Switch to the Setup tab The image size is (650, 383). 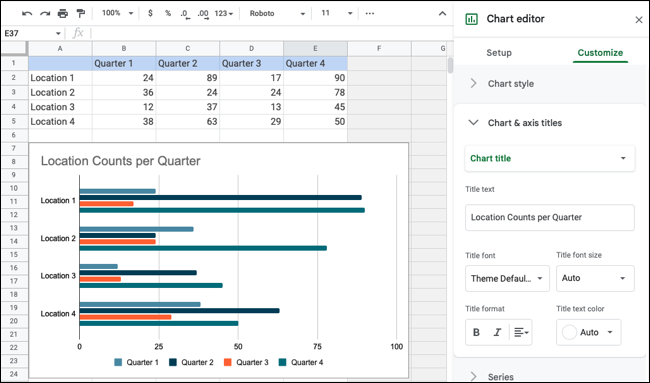(499, 53)
